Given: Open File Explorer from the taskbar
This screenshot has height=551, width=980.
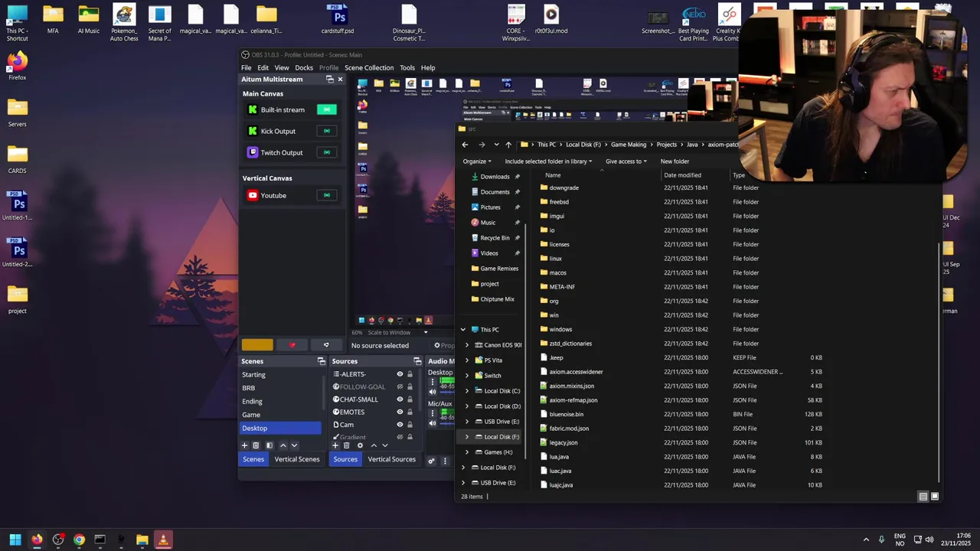Looking at the screenshot, I should point(142,540).
